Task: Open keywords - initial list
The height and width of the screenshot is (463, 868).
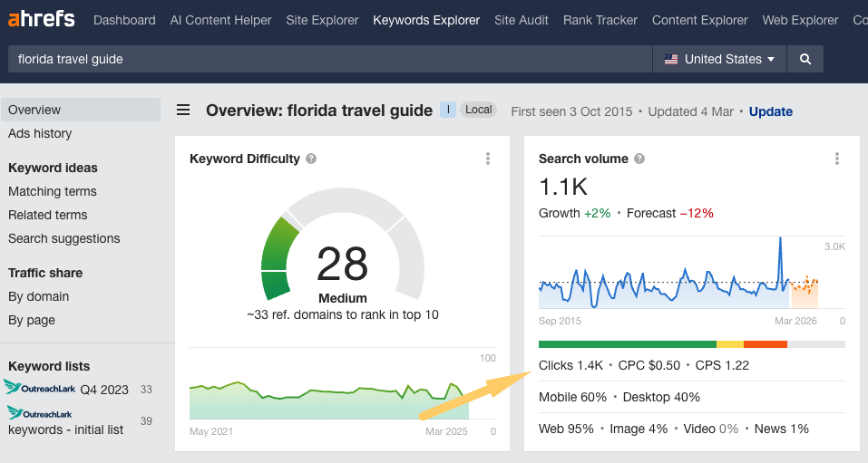Action: pos(66,429)
